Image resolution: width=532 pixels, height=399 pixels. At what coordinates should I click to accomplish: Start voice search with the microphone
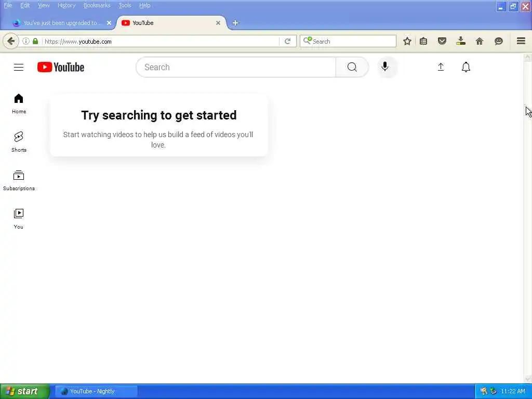click(385, 67)
